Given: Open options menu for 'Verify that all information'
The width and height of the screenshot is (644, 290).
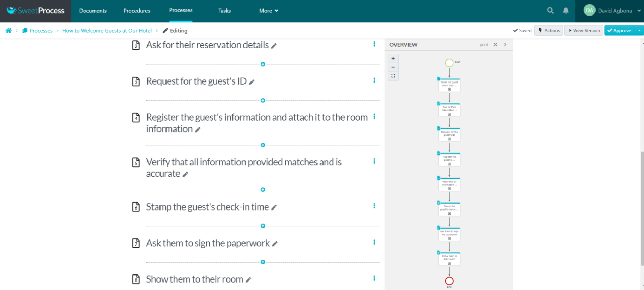Looking at the screenshot, I should [x=374, y=161].
